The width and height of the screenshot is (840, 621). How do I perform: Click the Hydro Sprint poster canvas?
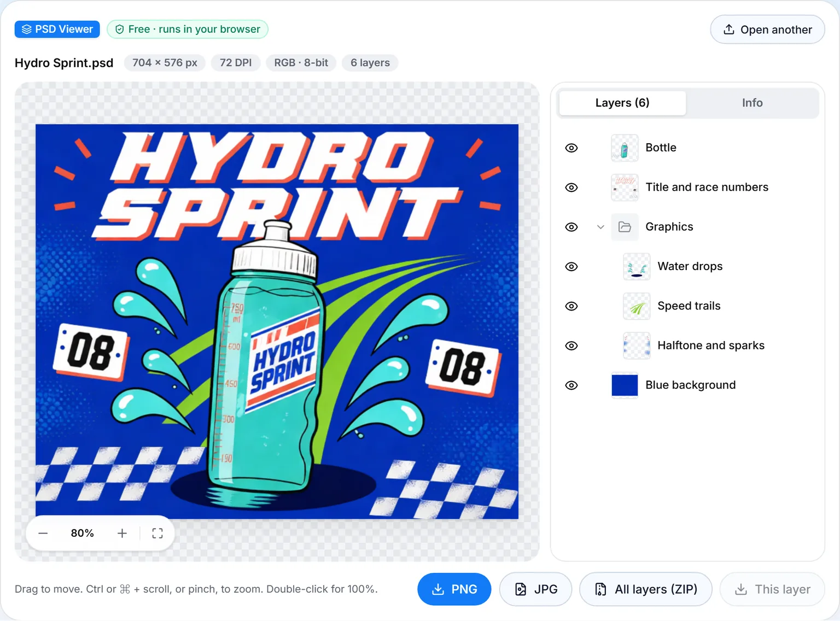pyautogui.click(x=277, y=321)
